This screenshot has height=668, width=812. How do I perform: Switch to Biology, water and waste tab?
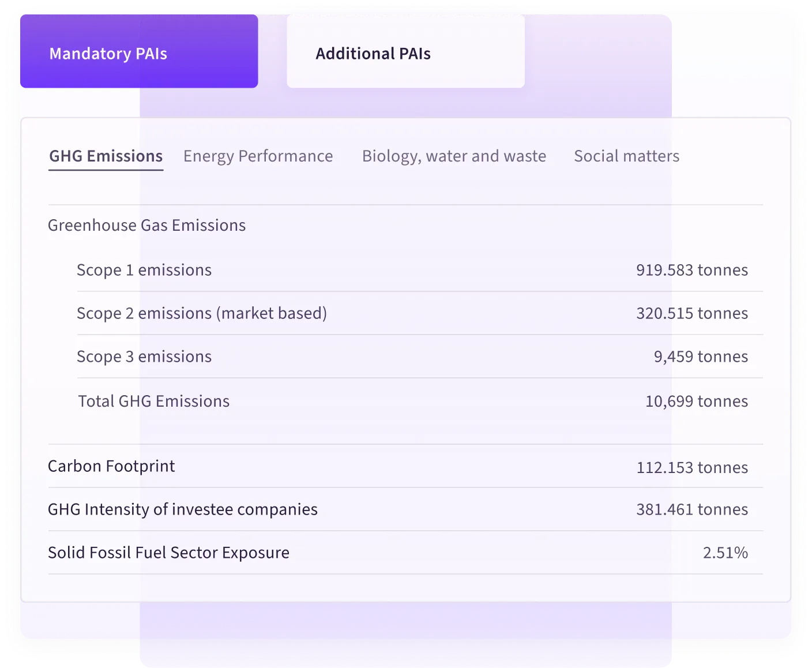click(x=454, y=156)
